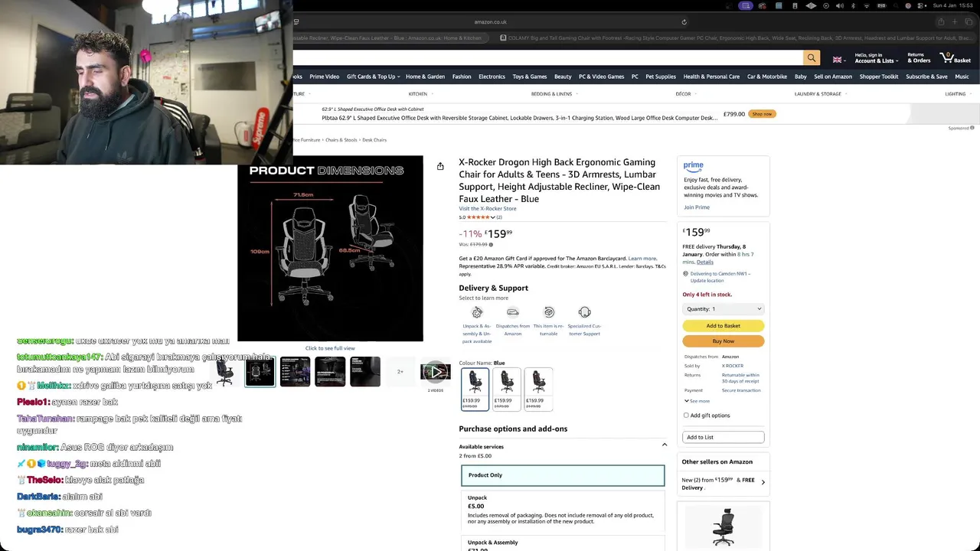This screenshot has width=980, height=551.
Task: Open the Kitchen category dropdown
Action: [x=420, y=94]
